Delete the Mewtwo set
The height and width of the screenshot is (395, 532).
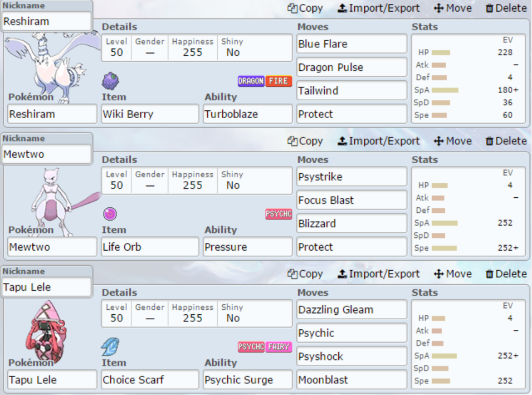[506, 141]
